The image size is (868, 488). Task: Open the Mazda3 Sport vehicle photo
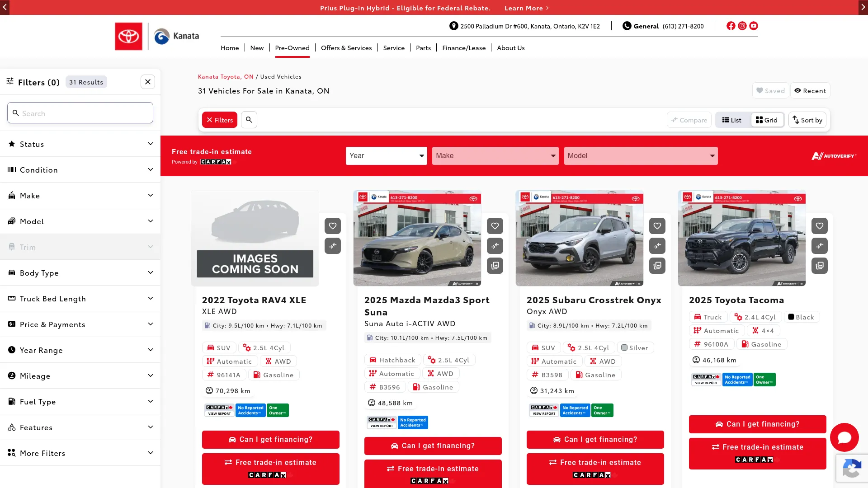tap(417, 238)
